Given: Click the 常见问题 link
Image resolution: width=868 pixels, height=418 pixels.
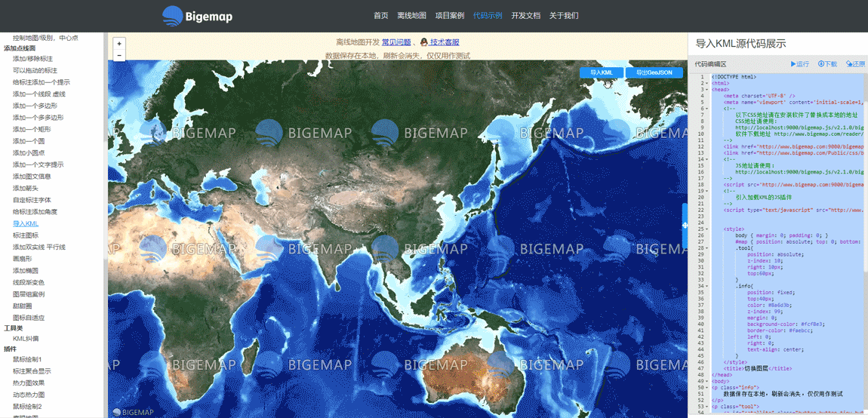Looking at the screenshot, I should 396,42.
